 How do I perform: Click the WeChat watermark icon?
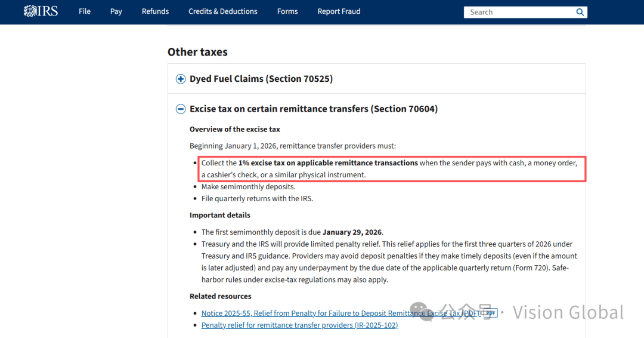point(427,311)
